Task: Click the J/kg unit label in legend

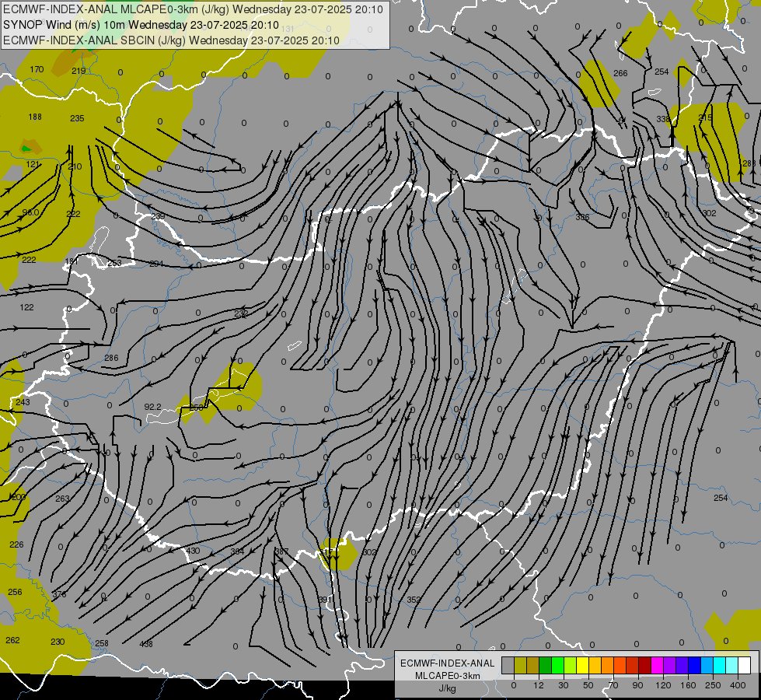Action: (447, 688)
